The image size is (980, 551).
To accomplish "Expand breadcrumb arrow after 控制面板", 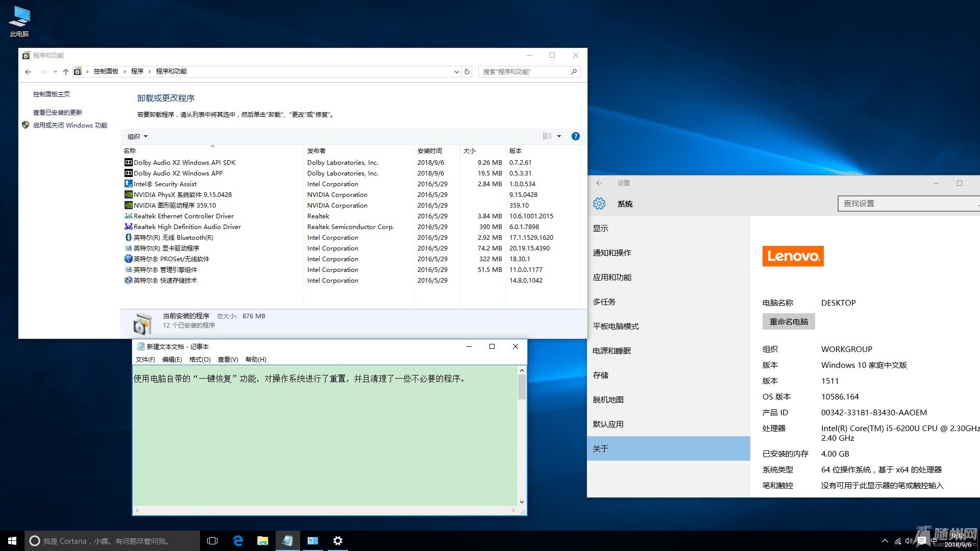I will tap(125, 71).
